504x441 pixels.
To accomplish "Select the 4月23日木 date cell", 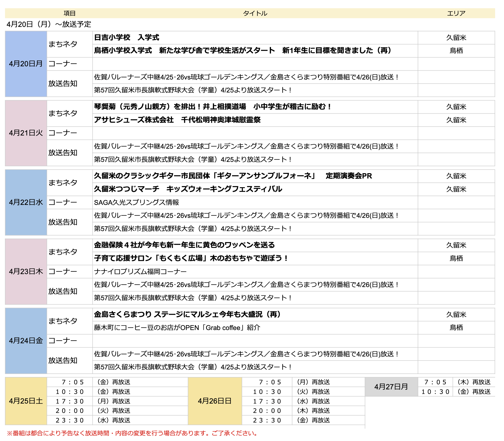I will (x=26, y=271).
